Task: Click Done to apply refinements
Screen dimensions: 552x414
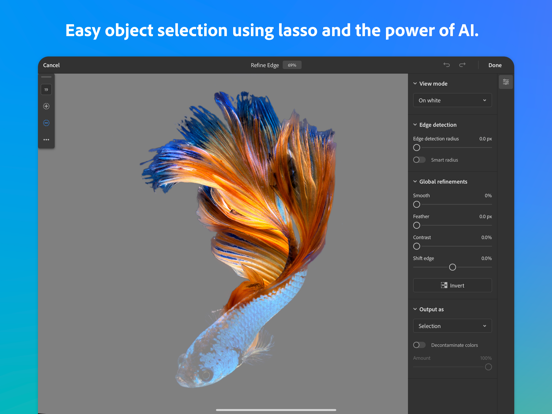Action: click(495, 65)
